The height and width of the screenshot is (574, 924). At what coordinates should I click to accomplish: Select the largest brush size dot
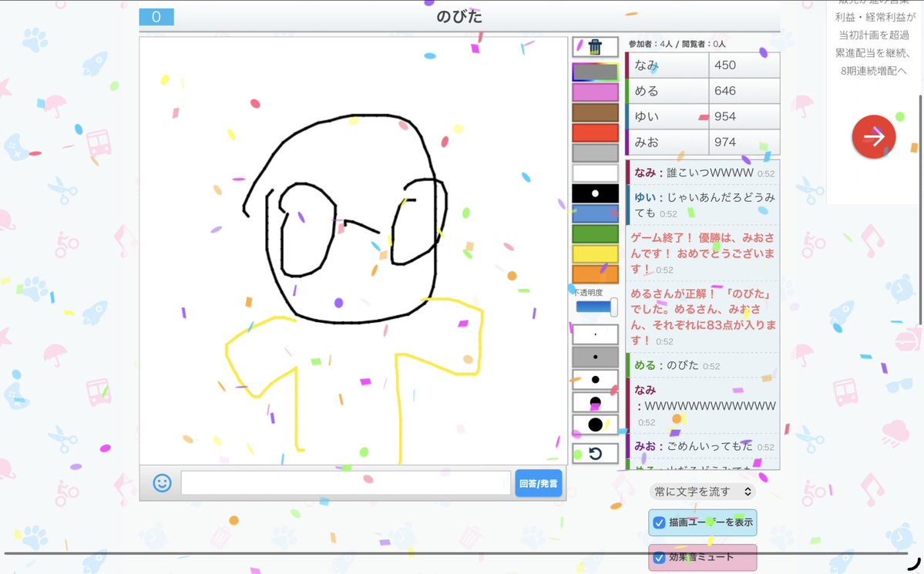[595, 425]
